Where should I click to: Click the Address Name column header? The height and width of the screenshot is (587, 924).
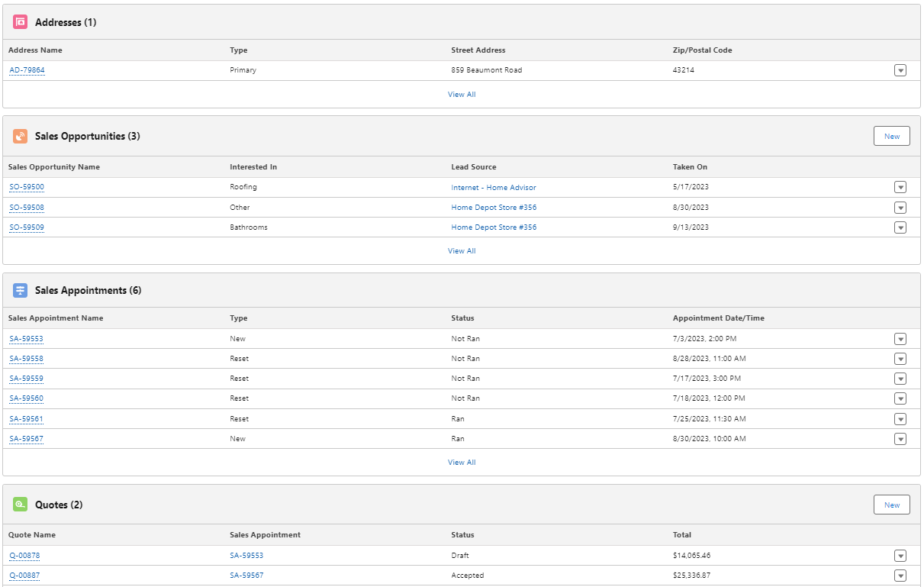click(35, 50)
